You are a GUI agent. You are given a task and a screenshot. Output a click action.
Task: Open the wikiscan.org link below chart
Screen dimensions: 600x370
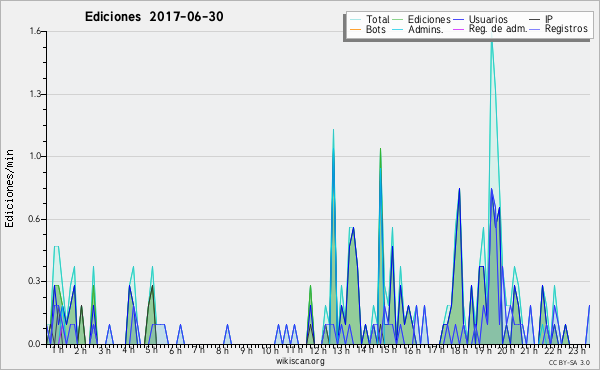[300, 361]
